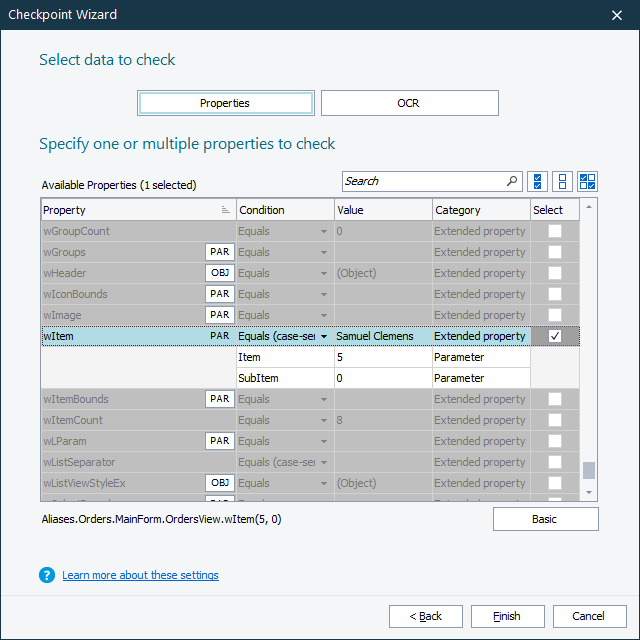Click the properties list scrollbar thumb
Image resolution: width=640 pixels, height=640 pixels.
(x=588, y=470)
